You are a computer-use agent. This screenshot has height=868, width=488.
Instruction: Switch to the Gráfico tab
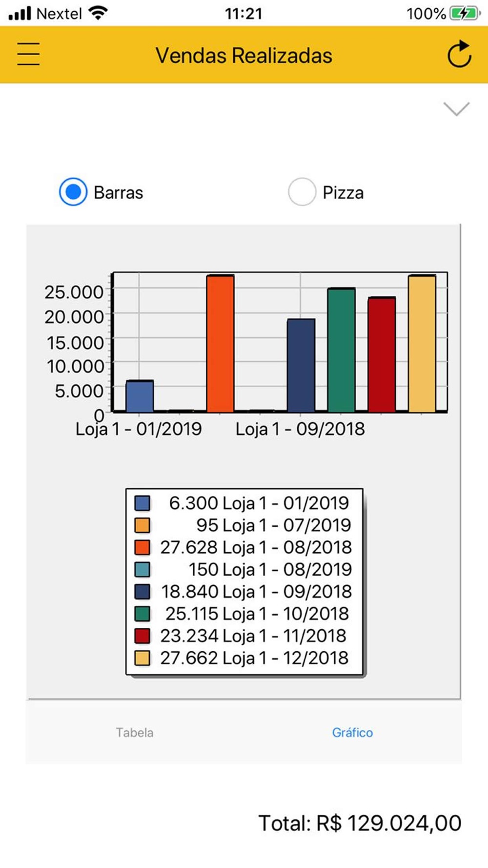click(352, 732)
